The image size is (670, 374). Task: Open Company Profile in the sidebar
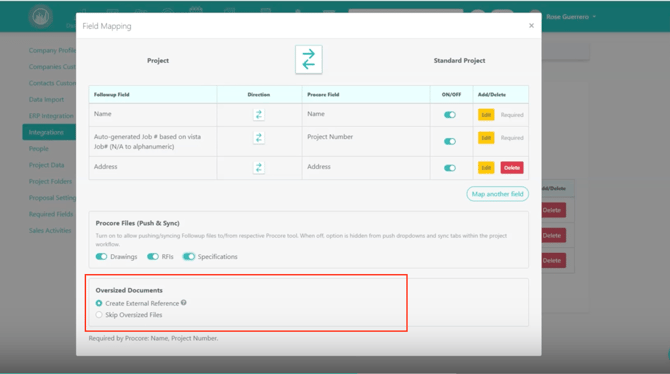tap(52, 50)
